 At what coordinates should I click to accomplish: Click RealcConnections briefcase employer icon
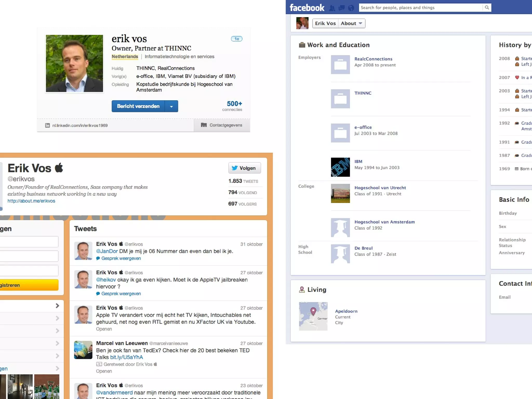click(x=340, y=65)
